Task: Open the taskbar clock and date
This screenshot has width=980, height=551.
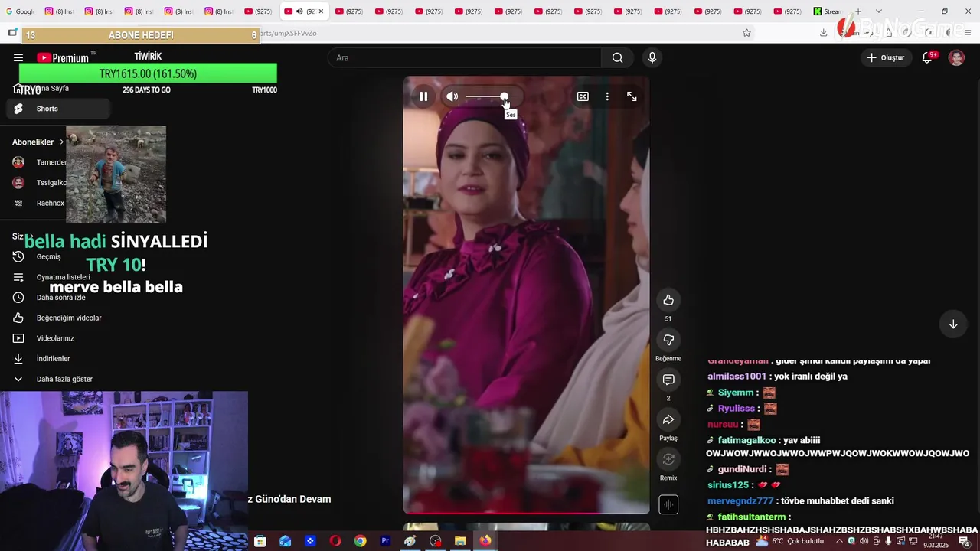Action: tap(935, 541)
